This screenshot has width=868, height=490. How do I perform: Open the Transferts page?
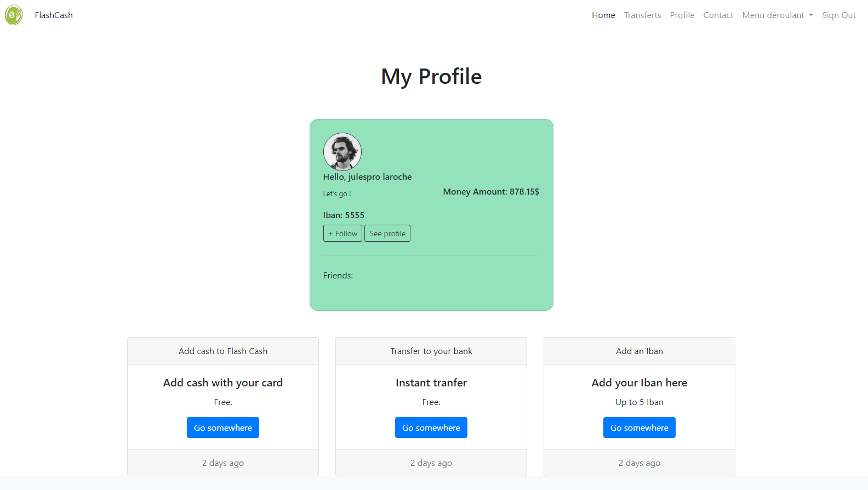[x=642, y=15]
